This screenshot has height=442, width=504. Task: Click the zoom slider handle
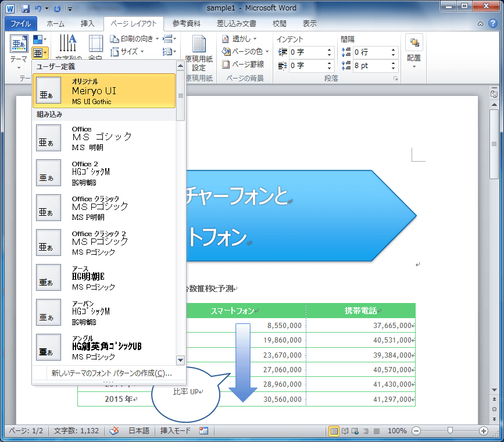tap(450, 431)
